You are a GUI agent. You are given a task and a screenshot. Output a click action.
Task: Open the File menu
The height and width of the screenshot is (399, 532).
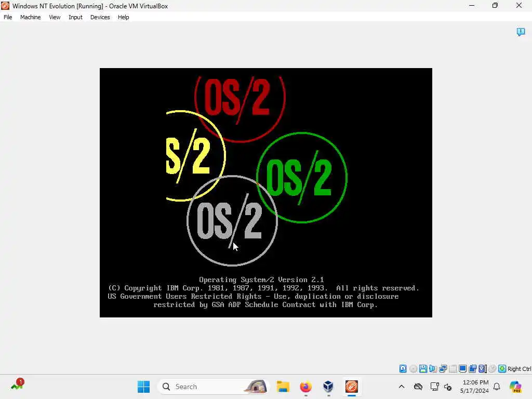[8, 17]
